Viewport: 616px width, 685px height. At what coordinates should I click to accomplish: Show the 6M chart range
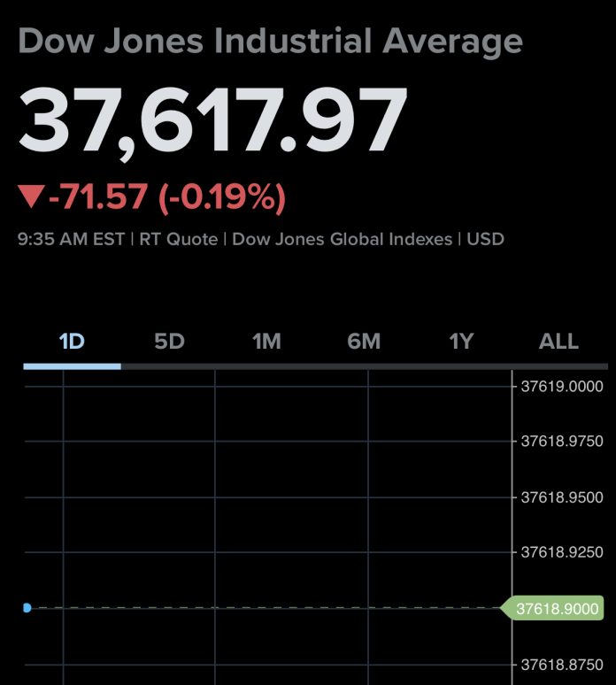tap(364, 342)
